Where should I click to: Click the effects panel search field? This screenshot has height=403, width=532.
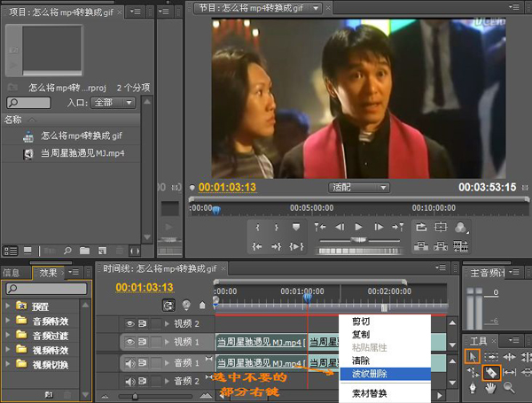(x=46, y=289)
